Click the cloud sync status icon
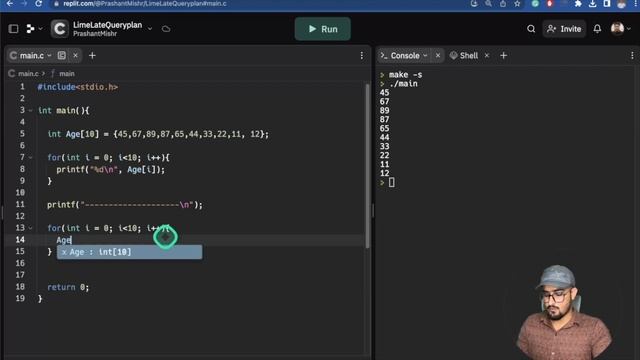Screen dimensions: 640x360 pos(166,29)
